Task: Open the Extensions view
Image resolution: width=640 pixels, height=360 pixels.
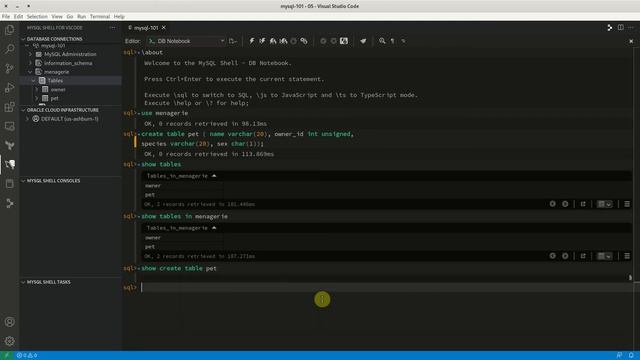Action: coord(9,107)
